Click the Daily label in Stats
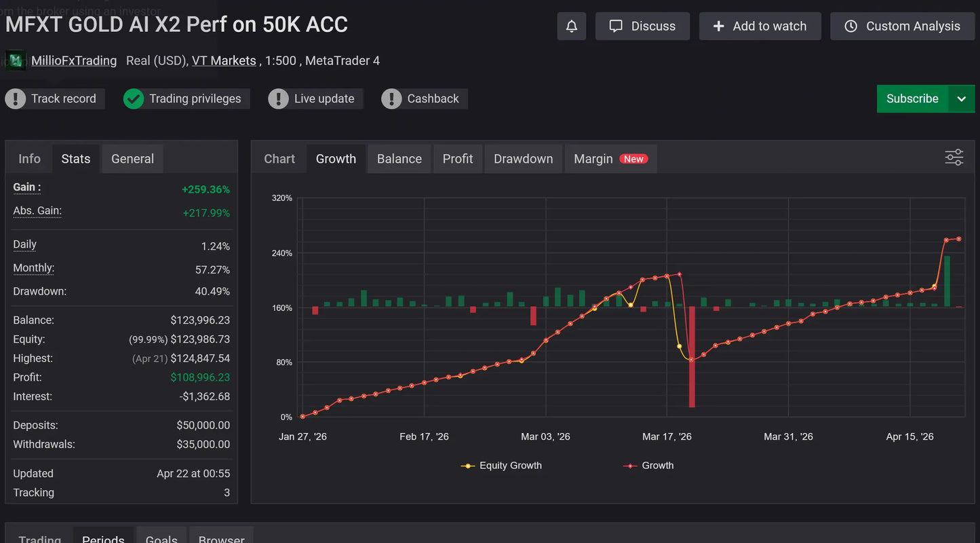 [x=25, y=244]
